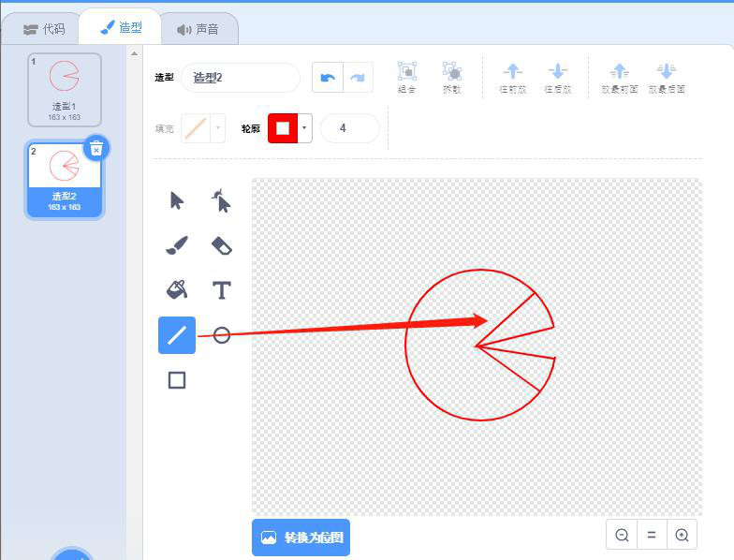Choose the Brush tool
The image size is (734, 560).
pyautogui.click(x=177, y=245)
